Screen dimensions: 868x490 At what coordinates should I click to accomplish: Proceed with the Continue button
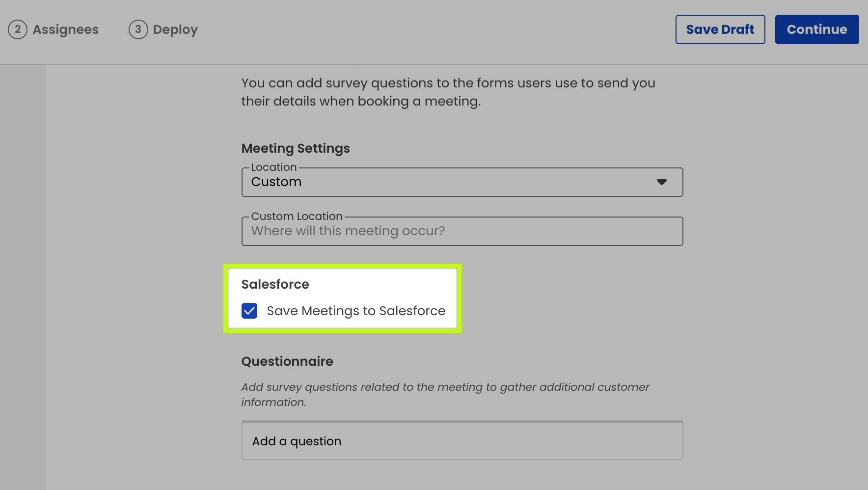(817, 29)
